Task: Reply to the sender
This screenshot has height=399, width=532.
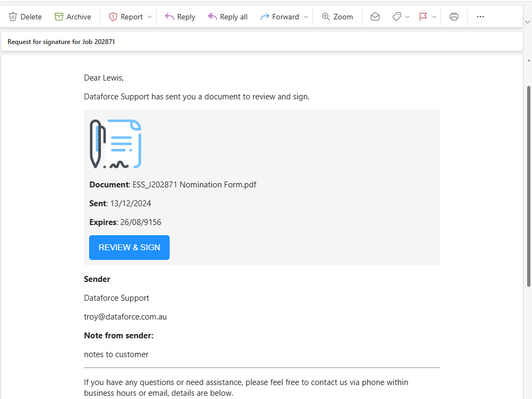Action: (x=180, y=17)
